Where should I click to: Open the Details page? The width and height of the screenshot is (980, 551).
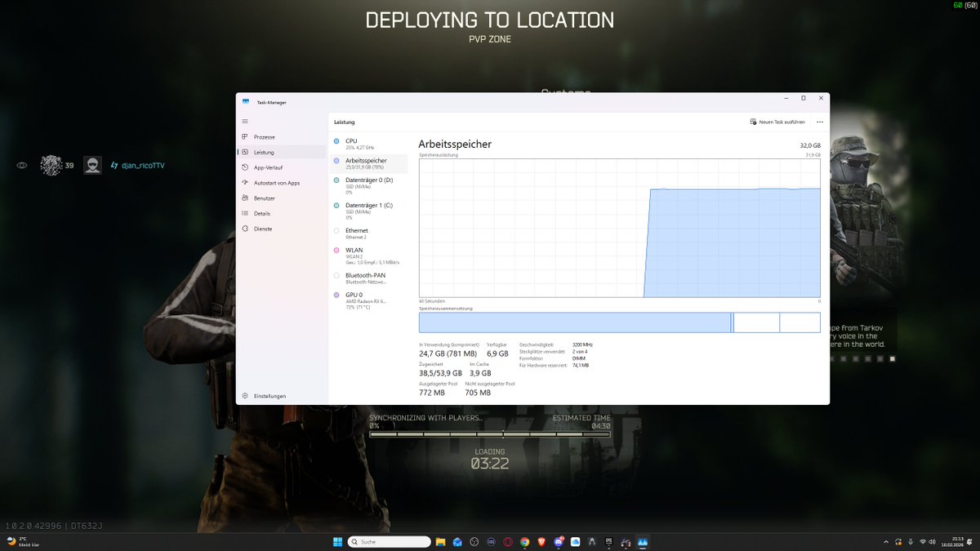click(x=281, y=214)
